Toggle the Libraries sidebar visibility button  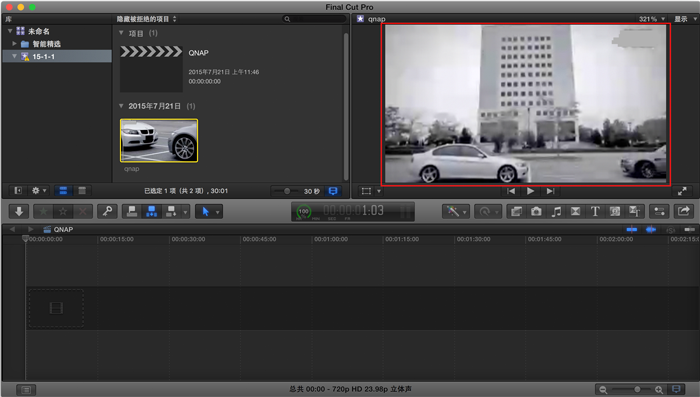[x=18, y=191]
